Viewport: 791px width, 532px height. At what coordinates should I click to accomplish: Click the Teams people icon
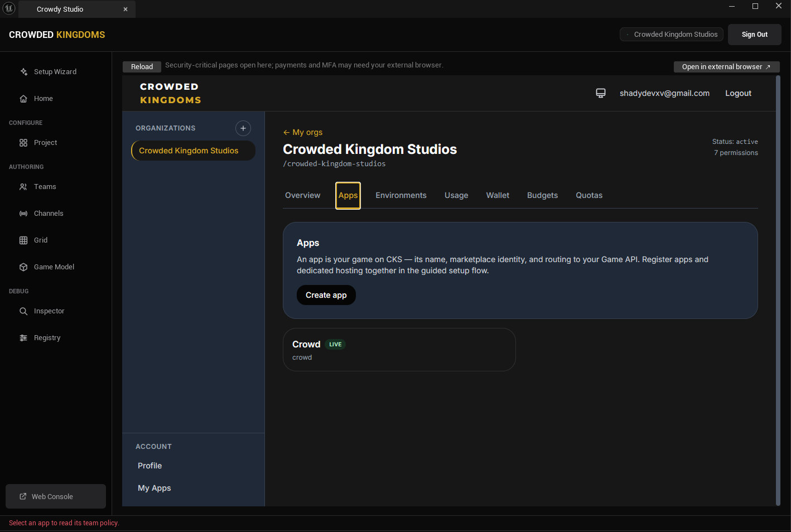coord(23,187)
